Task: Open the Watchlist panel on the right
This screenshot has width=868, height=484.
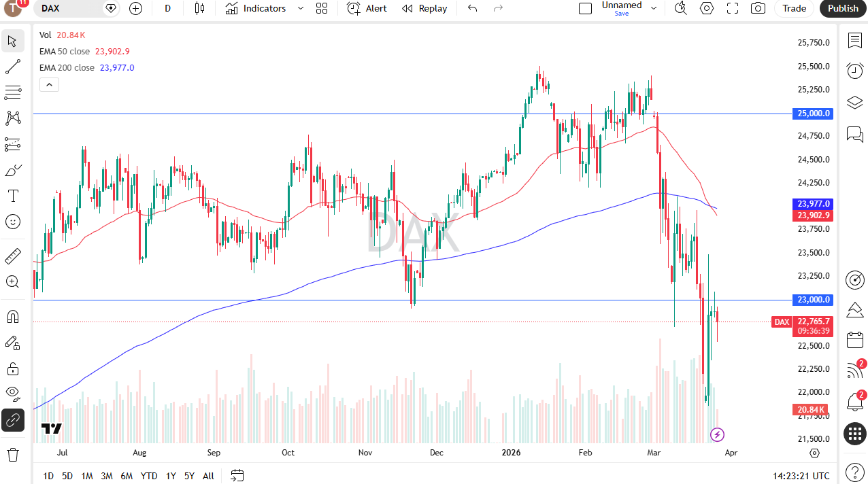Action: (854, 41)
